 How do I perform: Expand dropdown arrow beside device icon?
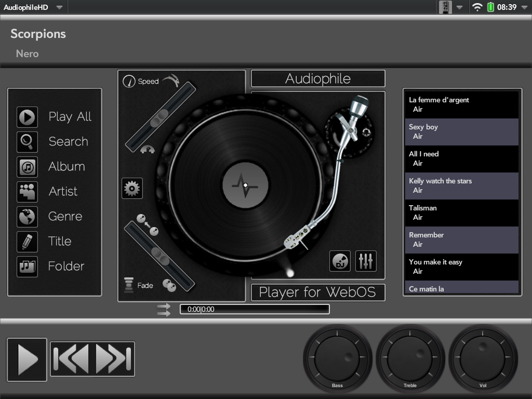click(x=459, y=7)
